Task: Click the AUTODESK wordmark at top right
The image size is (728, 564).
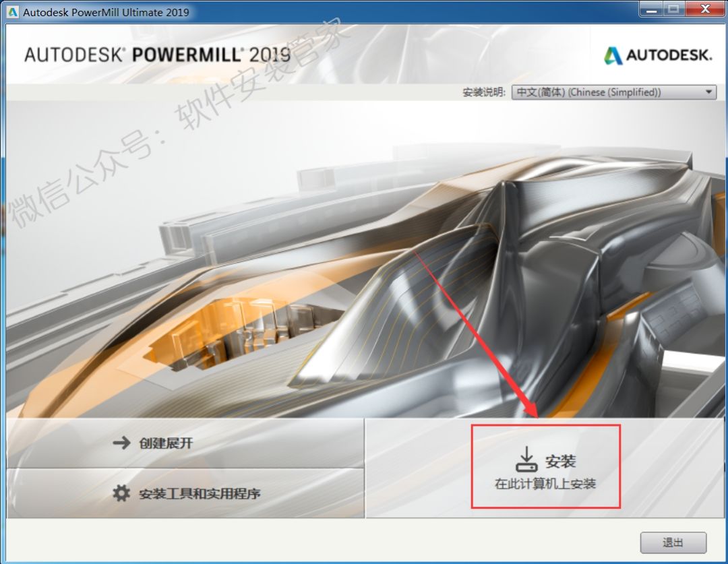Action: pyautogui.click(x=669, y=55)
